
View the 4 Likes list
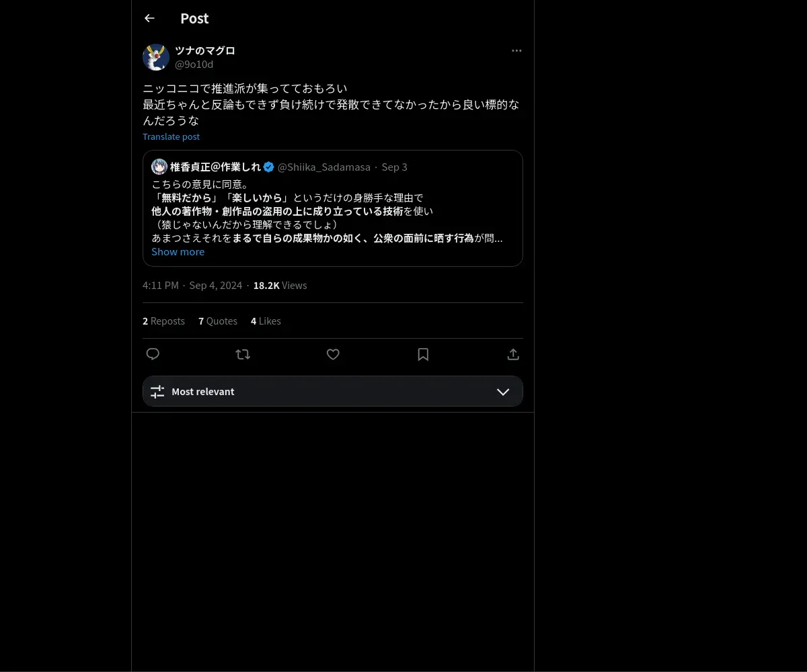266,321
